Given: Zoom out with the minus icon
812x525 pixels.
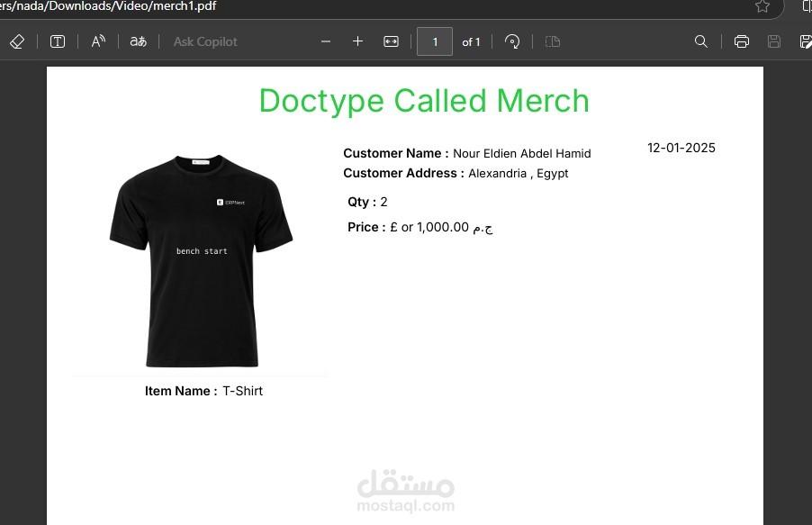Looking at the screenshot, I should [326, 41].
